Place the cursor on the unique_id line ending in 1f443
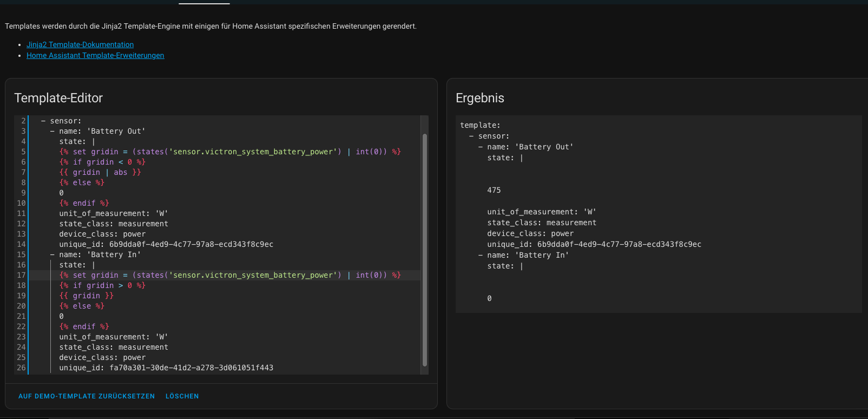The image size is (868, 419). (x=166, y=368)
